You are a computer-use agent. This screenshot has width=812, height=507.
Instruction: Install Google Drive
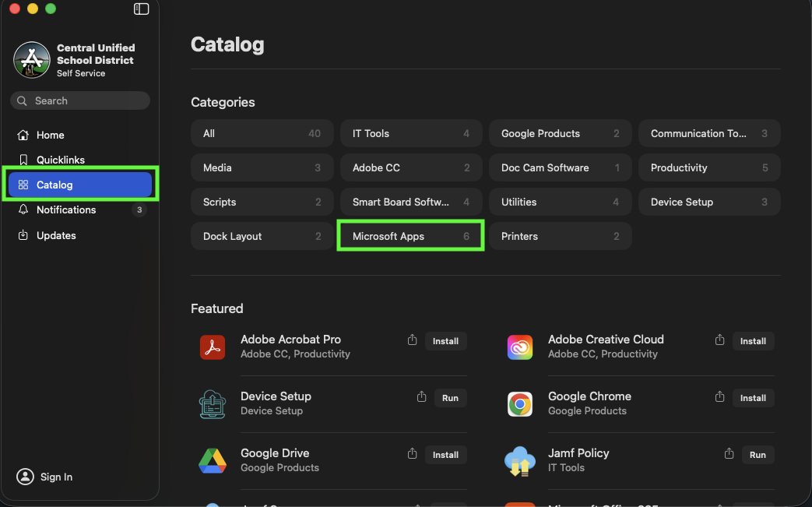(x=446, y=456)
